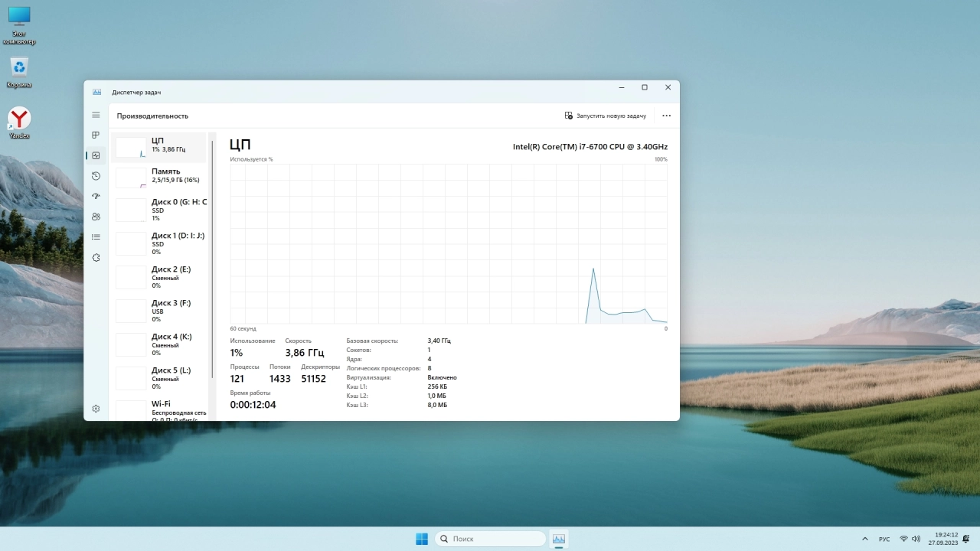The width and height of the screenshot is (980, 551).
Task: Minimize the Task Manager window
Action: 621,88
